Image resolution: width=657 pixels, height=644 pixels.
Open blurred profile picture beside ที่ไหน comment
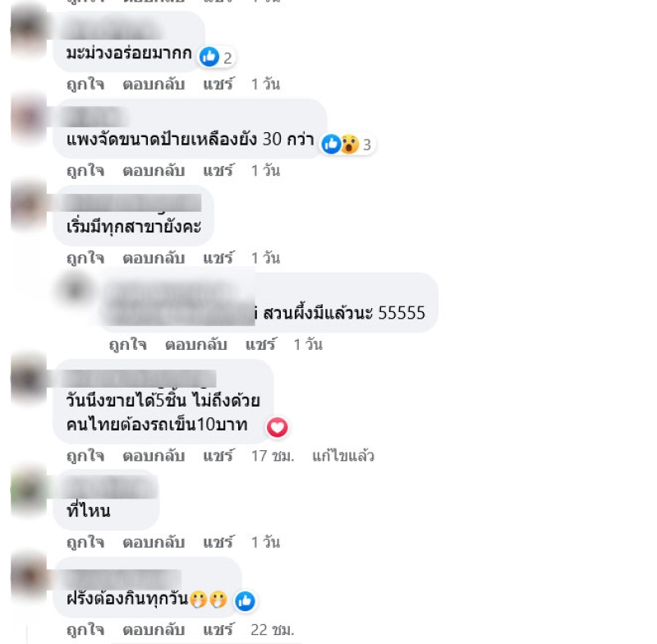(29, 490)
